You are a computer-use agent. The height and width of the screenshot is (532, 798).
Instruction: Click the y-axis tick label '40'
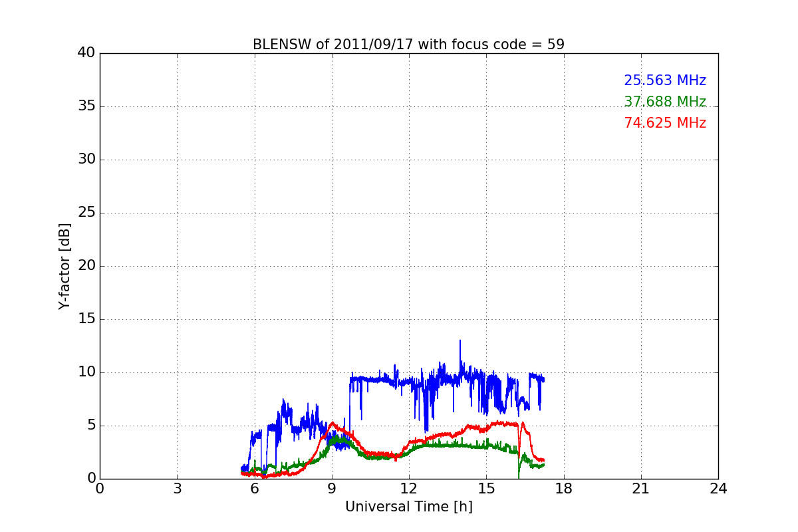(x=86, y=53)
